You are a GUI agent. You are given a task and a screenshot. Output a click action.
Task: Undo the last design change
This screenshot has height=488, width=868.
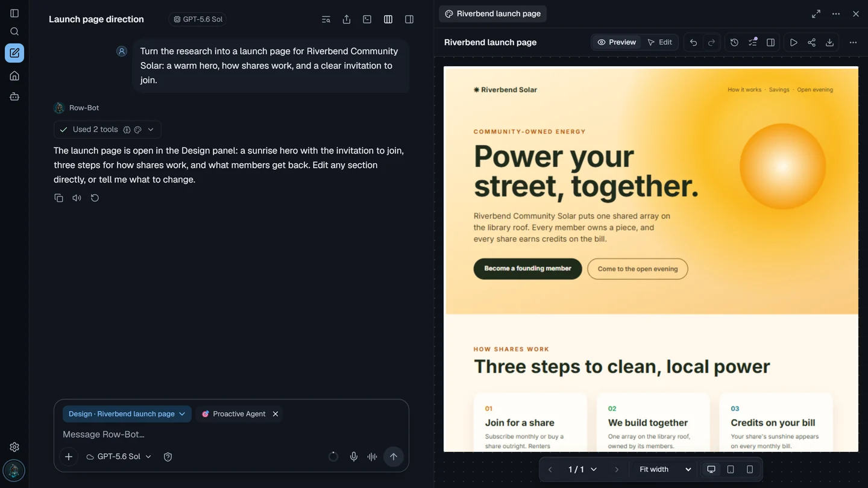pyautogui.click(x=693, y=42)
